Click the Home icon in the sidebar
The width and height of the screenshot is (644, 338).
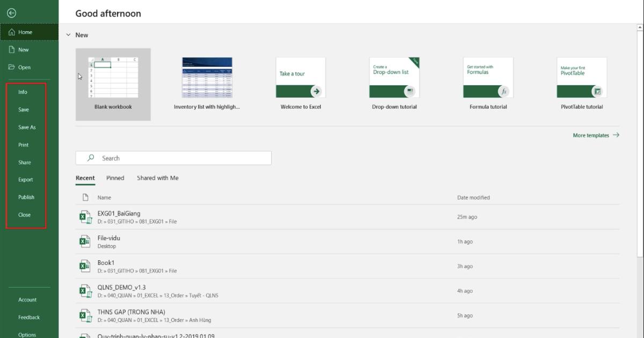pos(11,32)
